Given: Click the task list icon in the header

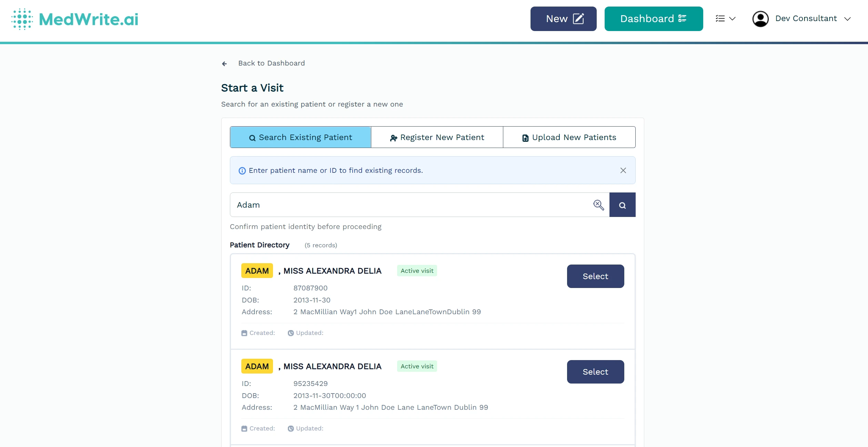Looking at the screenshot, I should pyautogui.click(x=721, y=18).
